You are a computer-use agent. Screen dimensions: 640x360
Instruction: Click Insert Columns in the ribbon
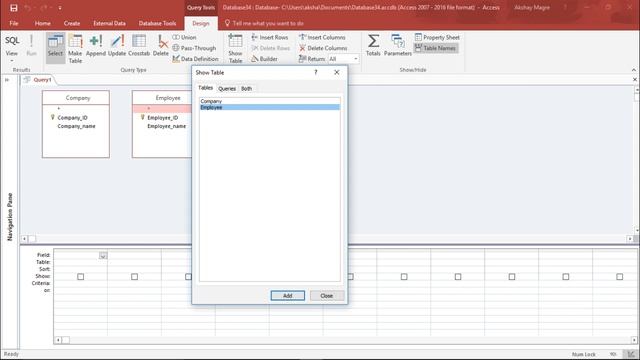[x=322, y=37]
